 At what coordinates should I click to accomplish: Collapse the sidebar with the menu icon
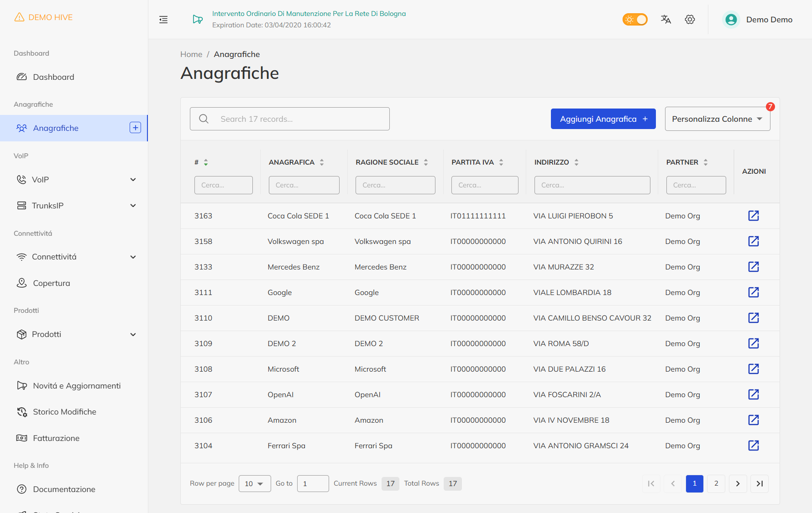click(163, 20)
